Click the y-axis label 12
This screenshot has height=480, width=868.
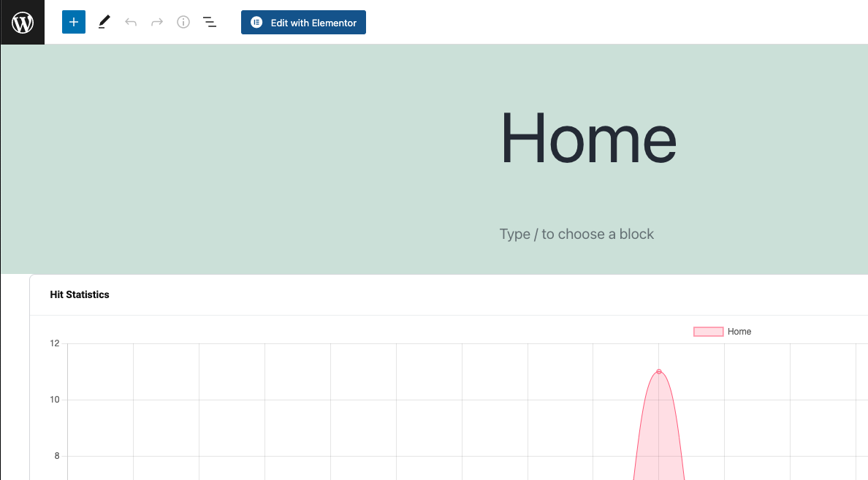tap(54, 344)
